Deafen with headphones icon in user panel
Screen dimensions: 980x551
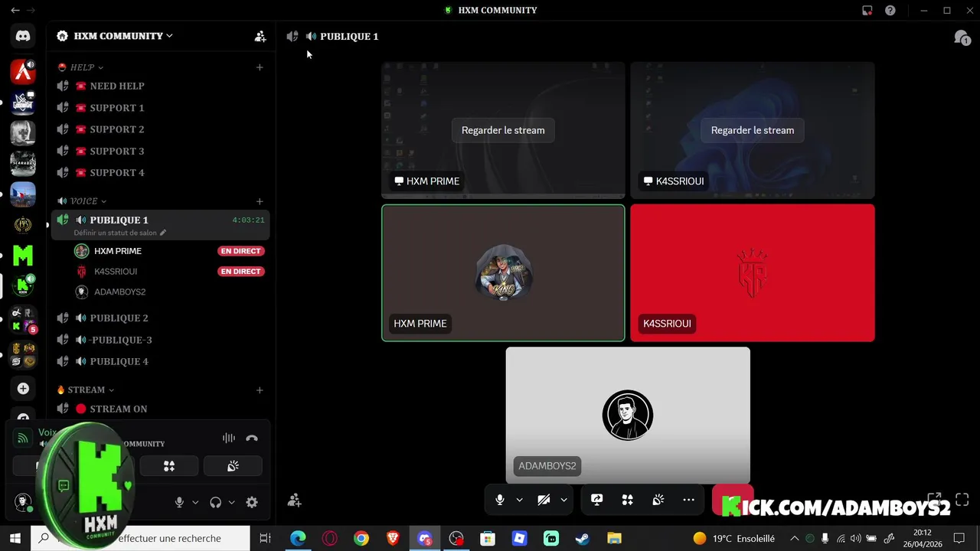(215, 502)
